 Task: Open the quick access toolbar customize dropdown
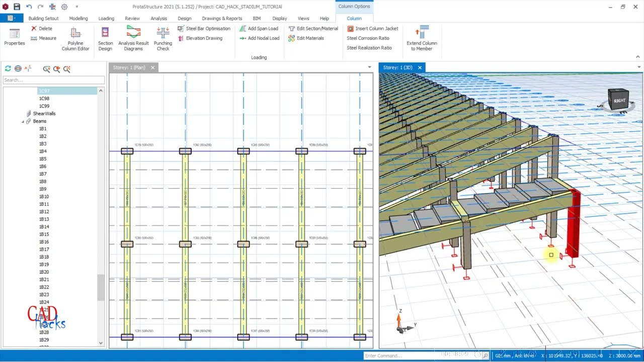[x=77, y=7]
